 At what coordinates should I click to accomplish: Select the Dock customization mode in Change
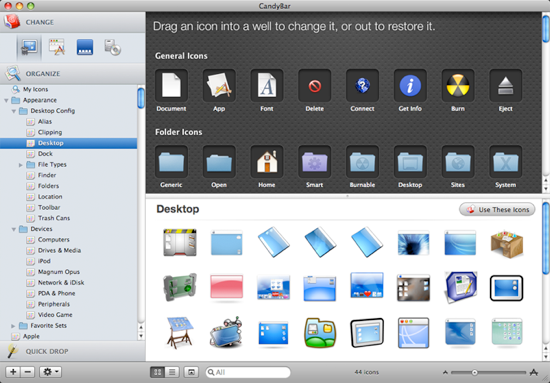coord(85,47)
